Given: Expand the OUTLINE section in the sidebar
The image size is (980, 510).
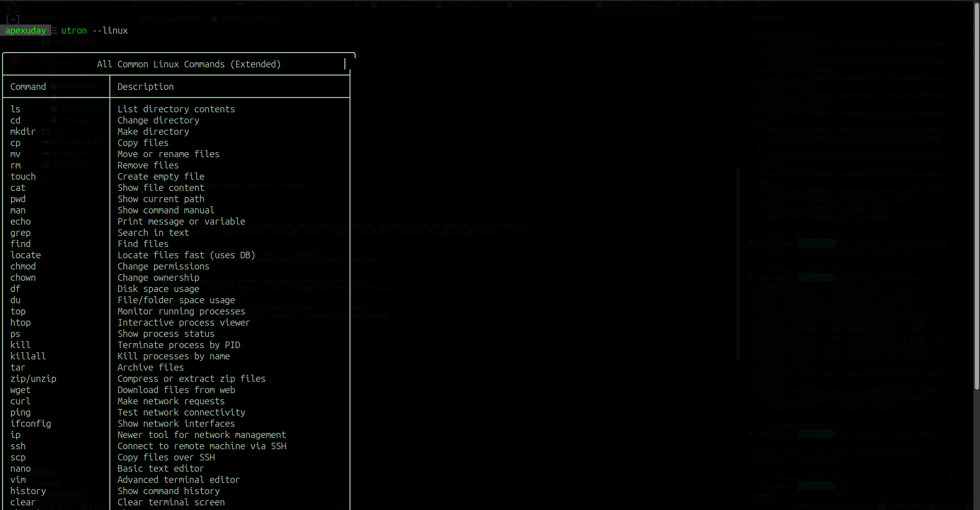Looking at the screenshot, I should (x=46, y=472).
